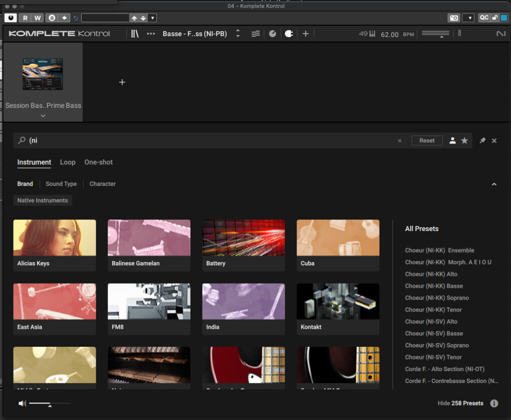
Task: Click the plus icon in the header toolbar
Action: [306, 34]
